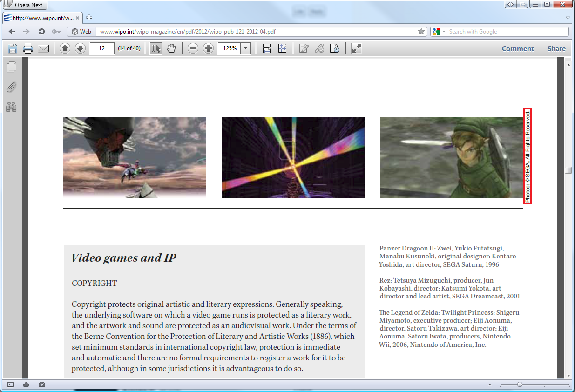This screenshot has height=392, width=575.
Task: Click the Fit one full page icon
Action: [x=282, y=48]
